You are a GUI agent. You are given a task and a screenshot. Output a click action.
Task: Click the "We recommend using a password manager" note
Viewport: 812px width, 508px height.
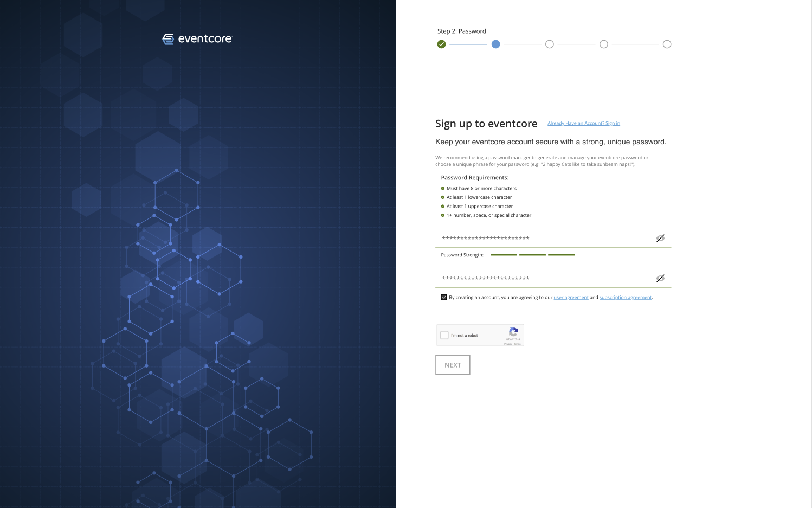coord(542,161)
